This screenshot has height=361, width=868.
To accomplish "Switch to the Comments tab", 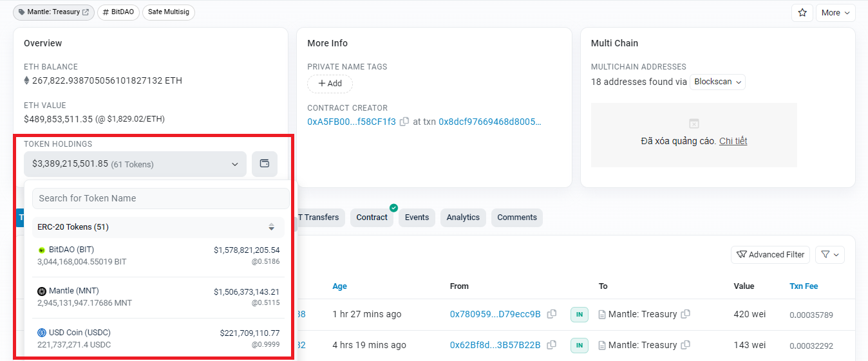I will coord(517,218).
